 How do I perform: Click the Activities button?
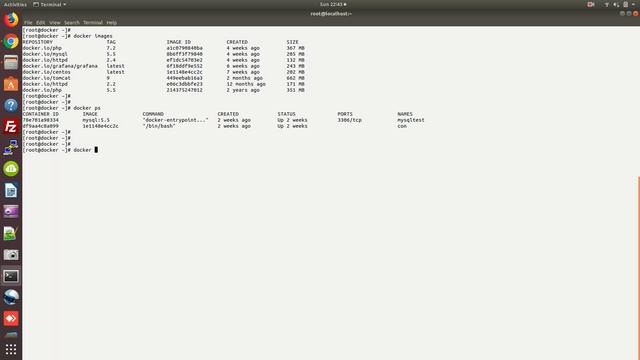[15, 4]
